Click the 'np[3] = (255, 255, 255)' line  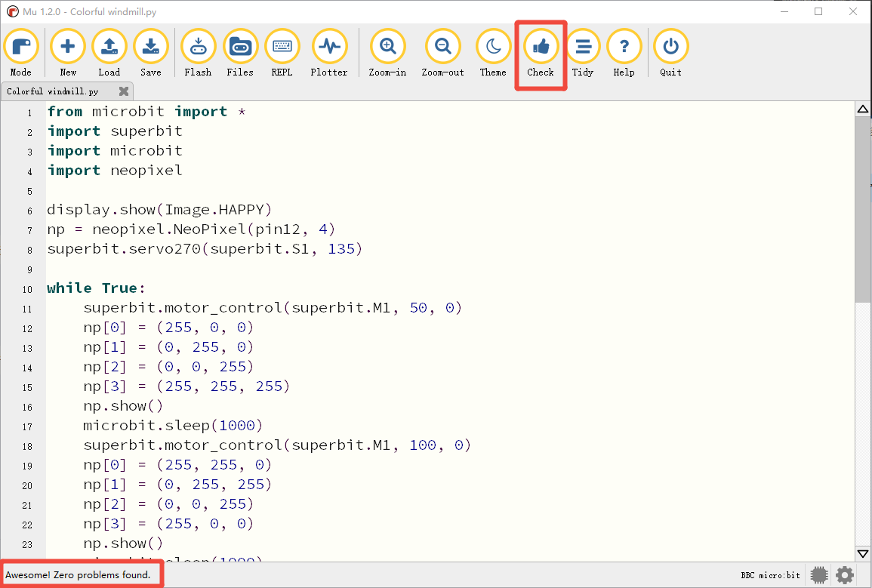click(186, 386)
